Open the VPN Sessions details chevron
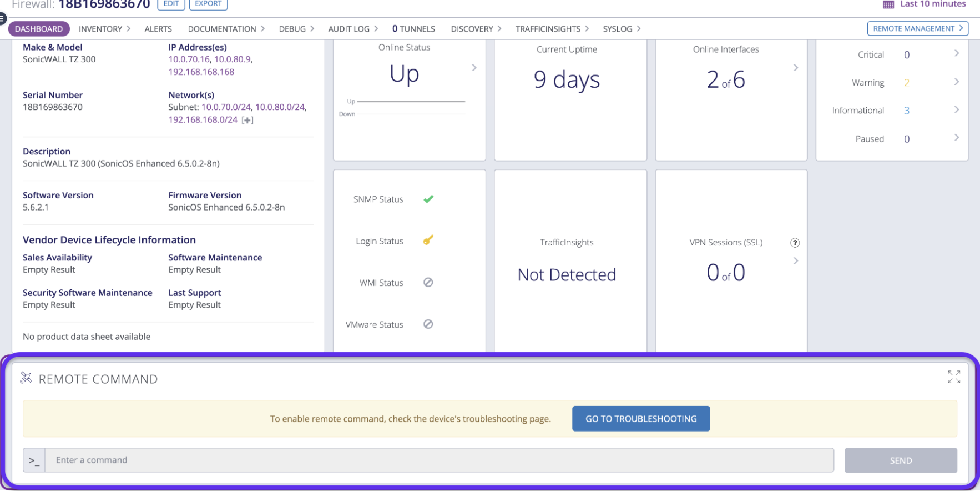This screenshot has height=491, width=980. (796, 260)
